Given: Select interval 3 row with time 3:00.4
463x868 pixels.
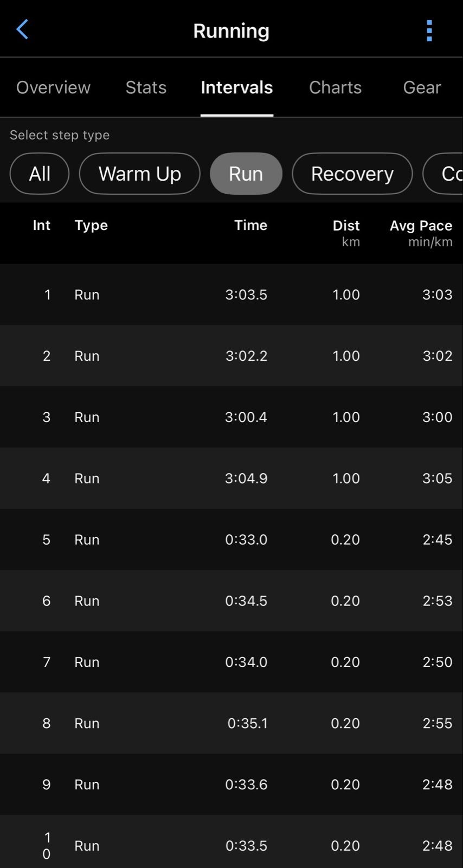Looking at the screenshot, I should coord(232,417).
